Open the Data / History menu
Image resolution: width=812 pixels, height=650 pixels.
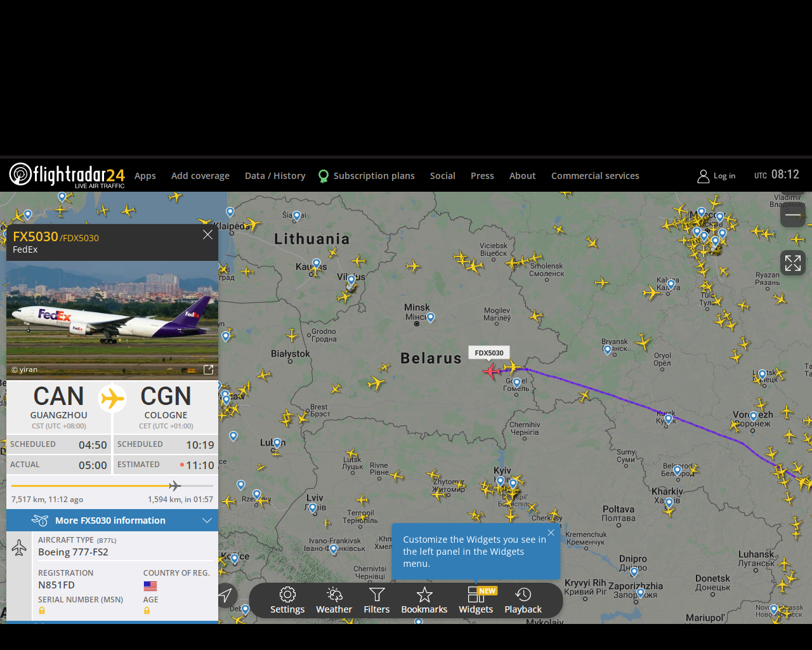tap(275, 176)
